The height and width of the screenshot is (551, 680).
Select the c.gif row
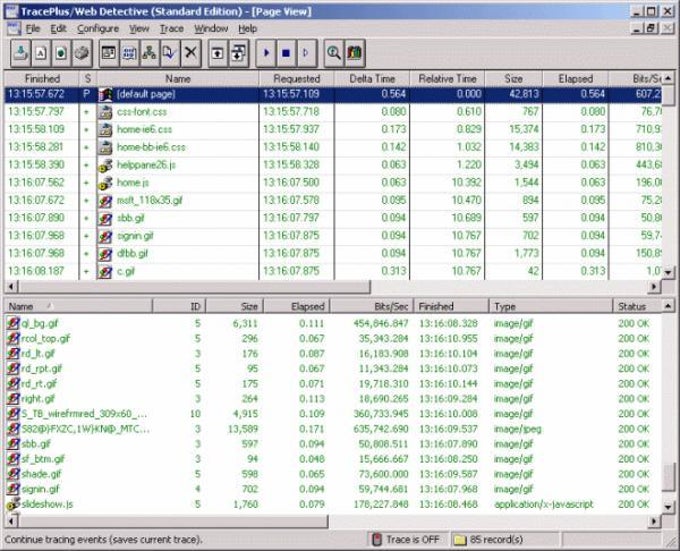tap(333, 271)
